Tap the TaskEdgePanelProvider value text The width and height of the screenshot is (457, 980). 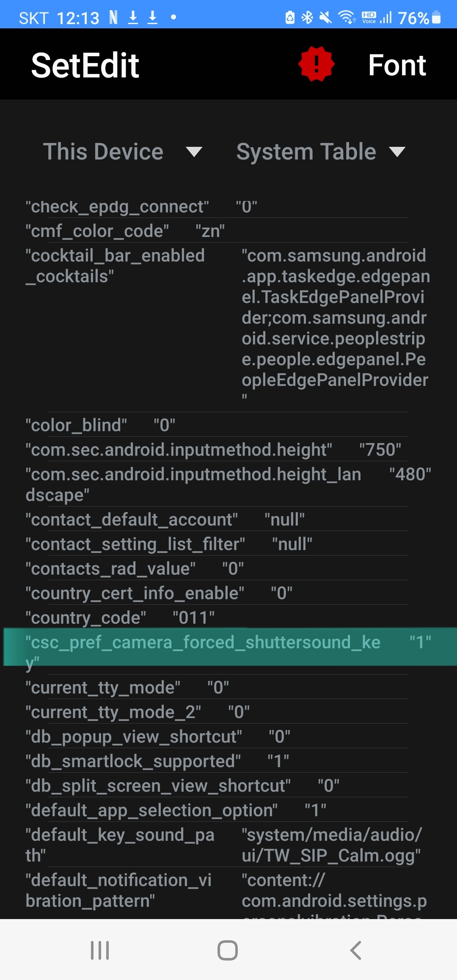[335, 324]
